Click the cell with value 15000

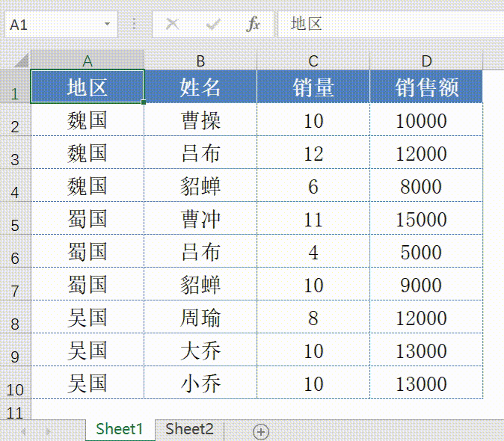[426, 219]
